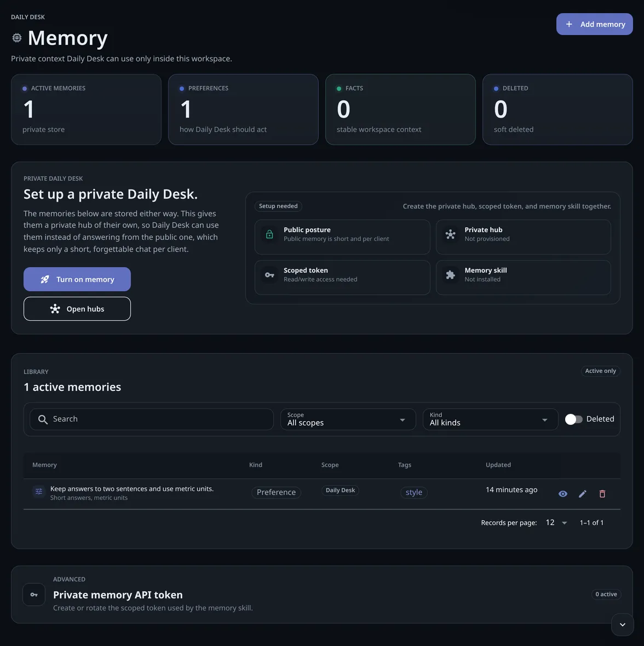Select the 'Keep answers to two sentences' memory

coord(132,489)
